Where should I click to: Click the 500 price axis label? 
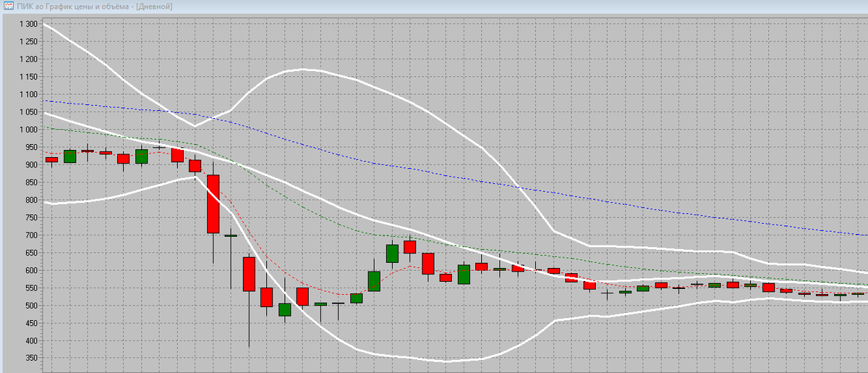click(30, 306)
